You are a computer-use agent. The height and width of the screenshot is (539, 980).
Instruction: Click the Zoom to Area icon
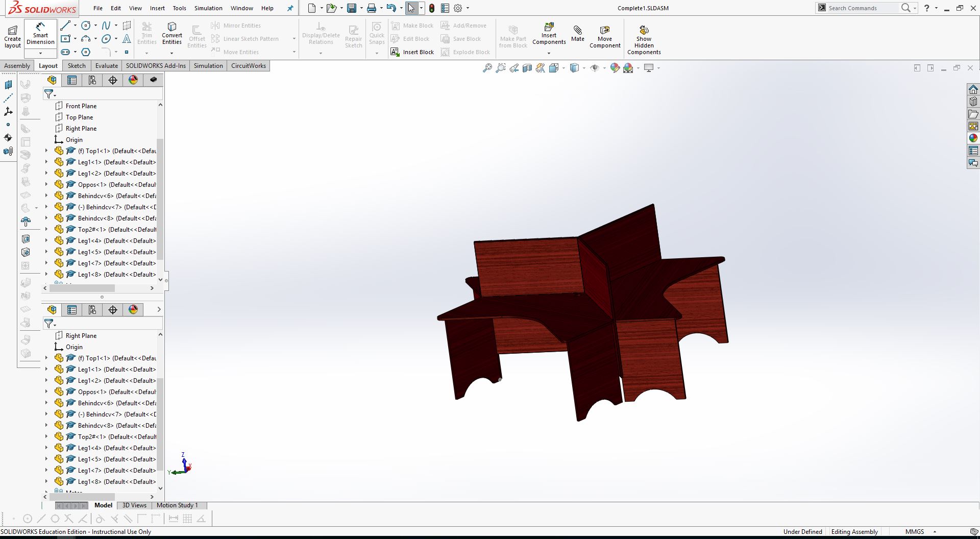point(501,68)
